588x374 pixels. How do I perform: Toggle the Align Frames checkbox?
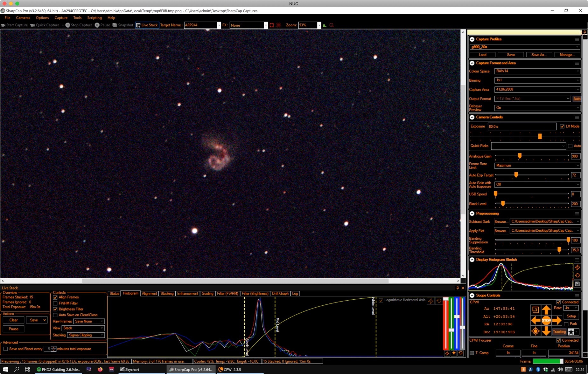55,297
